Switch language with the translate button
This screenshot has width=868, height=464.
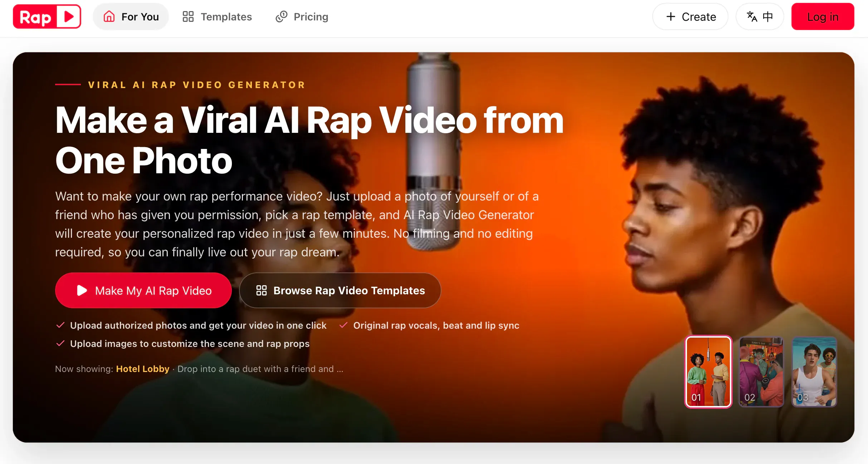click(760, 16)
